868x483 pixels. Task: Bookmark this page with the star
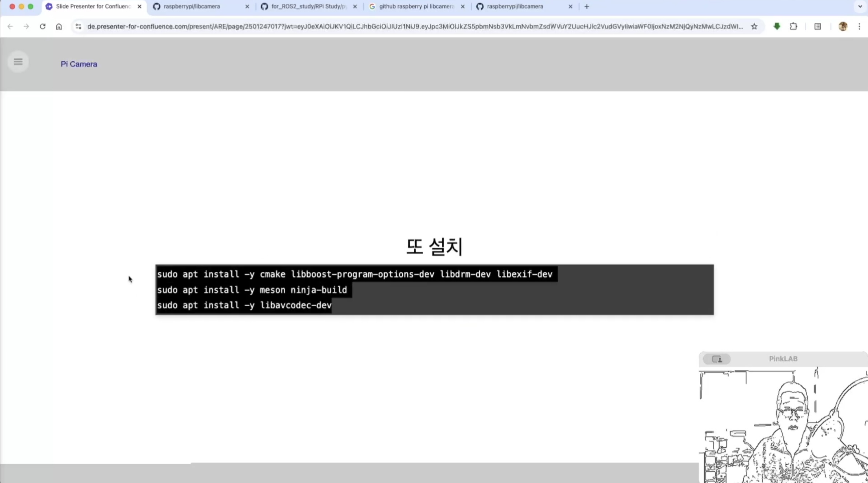754,27
